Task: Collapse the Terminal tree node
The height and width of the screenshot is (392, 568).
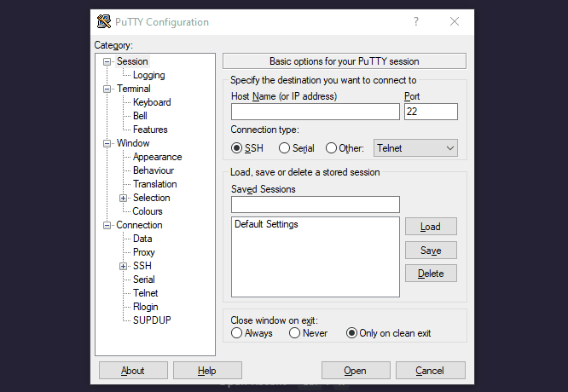Action: pyautogui.click(x=107, y=89)
